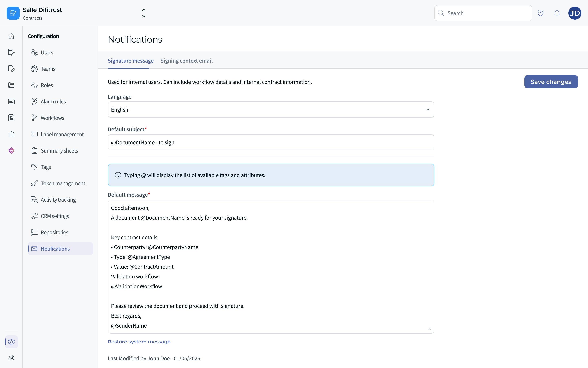Open Summary sheets settings
The image size is (588, 368).
(60, 150)
